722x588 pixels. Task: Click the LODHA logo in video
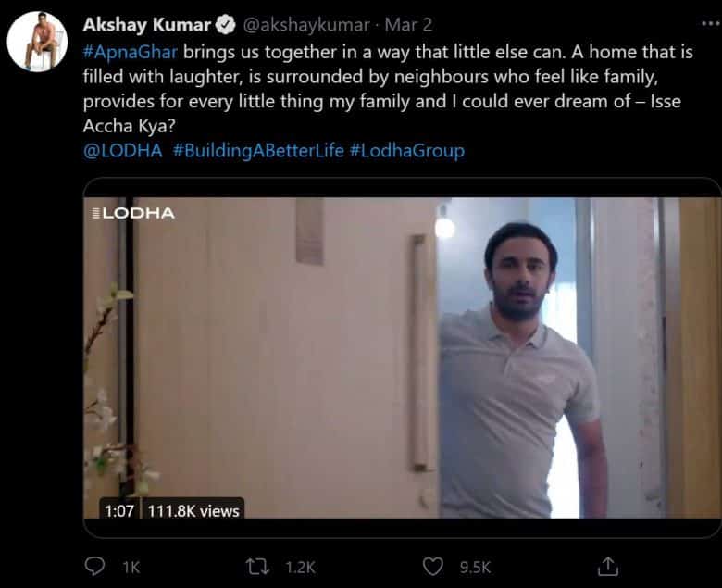pyautogui.click(x=135, y=213)
